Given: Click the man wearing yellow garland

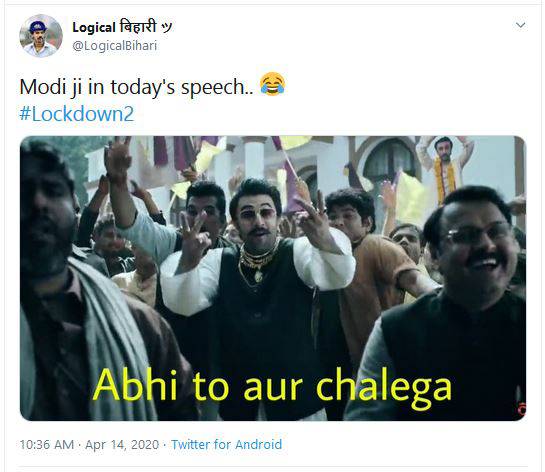Looking at the screenshot, I should pos(445,167).
